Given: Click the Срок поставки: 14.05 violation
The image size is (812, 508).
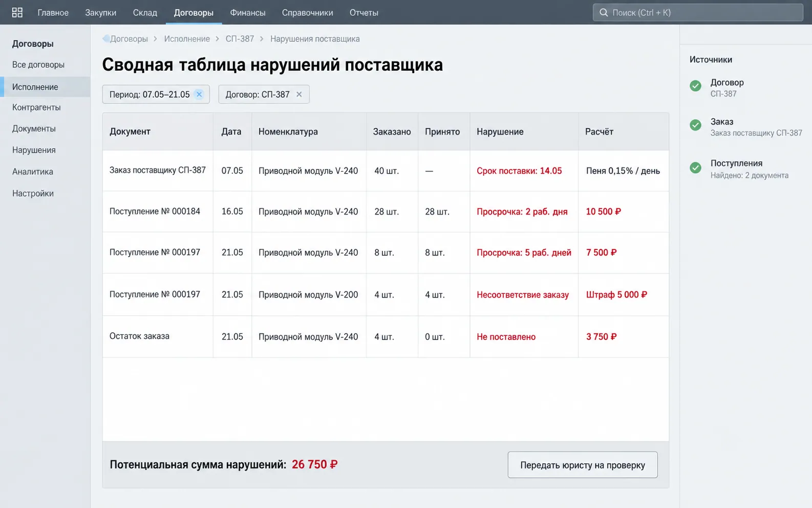Looking at the screenshot, I should [x=519, y=171].
